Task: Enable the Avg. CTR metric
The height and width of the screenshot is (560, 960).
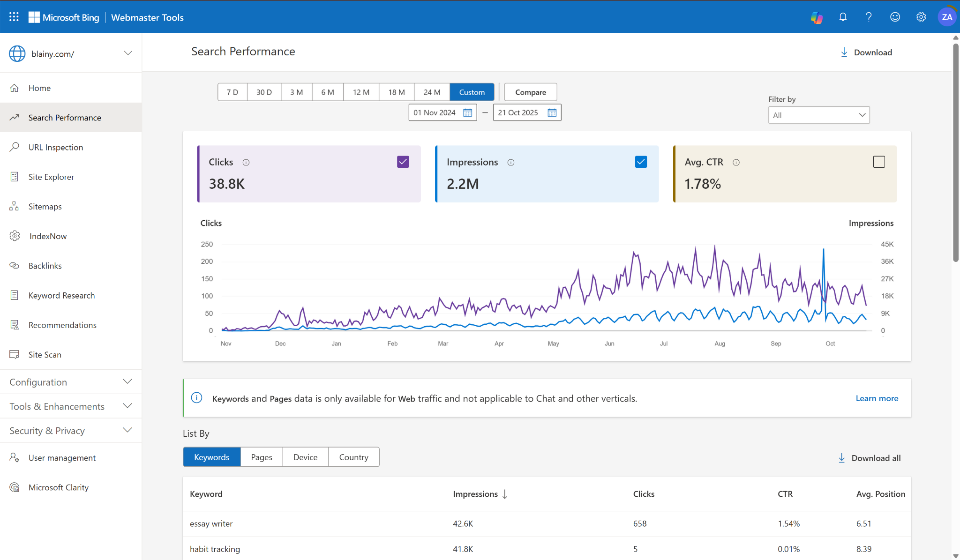Action: 879,161
